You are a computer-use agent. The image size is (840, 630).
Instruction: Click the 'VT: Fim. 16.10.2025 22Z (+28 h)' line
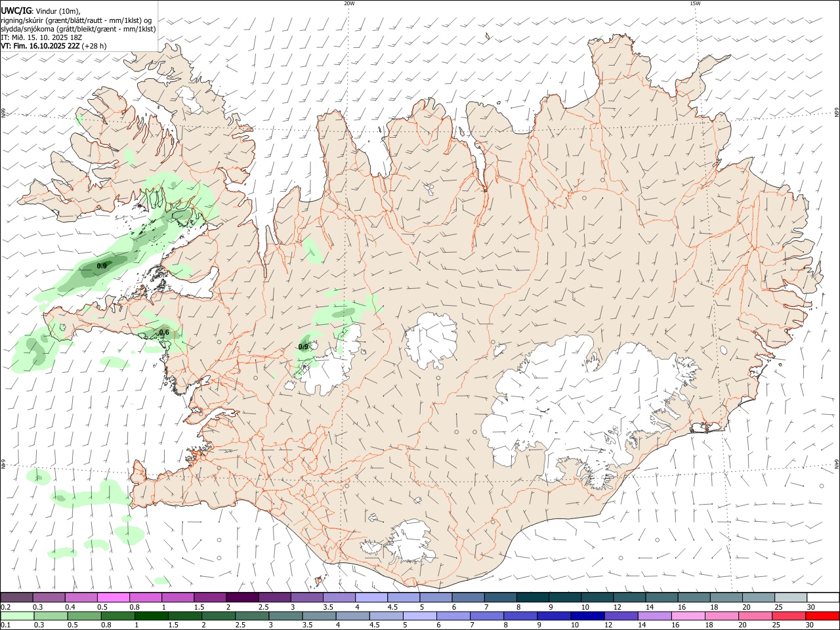click(x=53, y=46)
